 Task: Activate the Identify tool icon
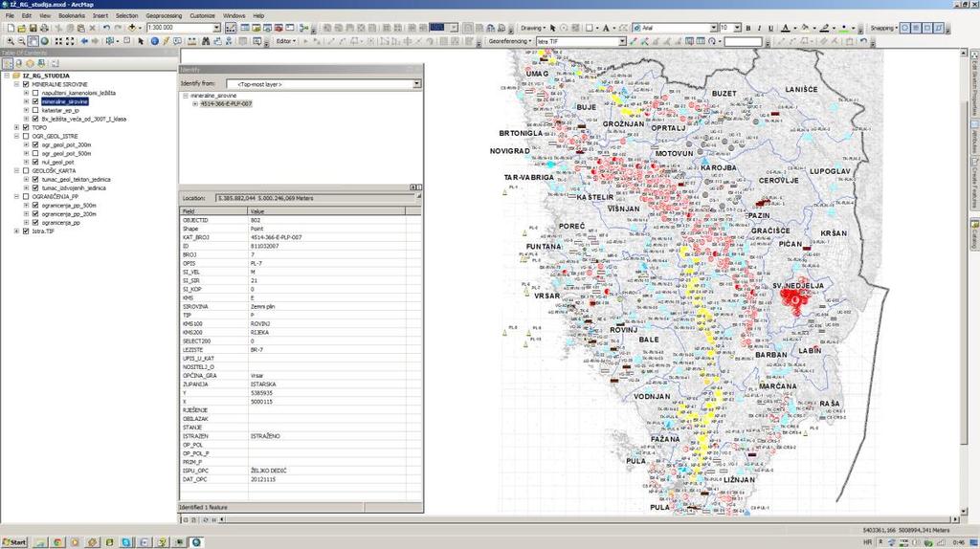click(154, 41)
